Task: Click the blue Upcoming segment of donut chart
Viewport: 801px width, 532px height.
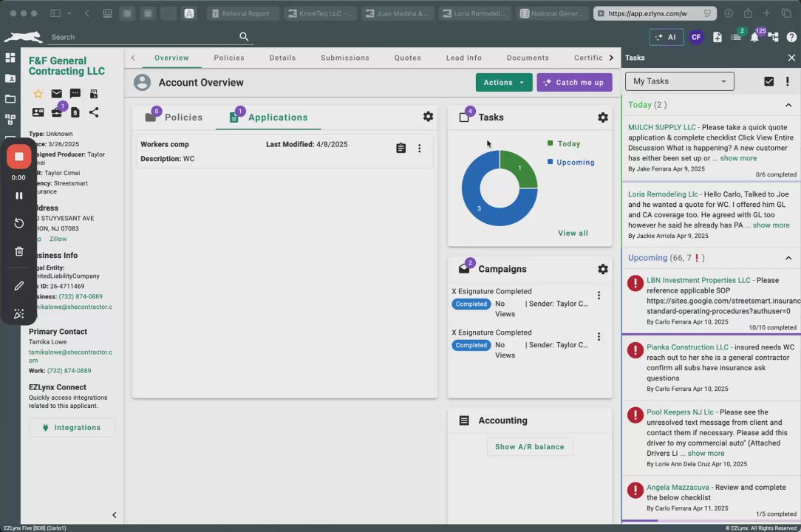Action: coord(479,207)
